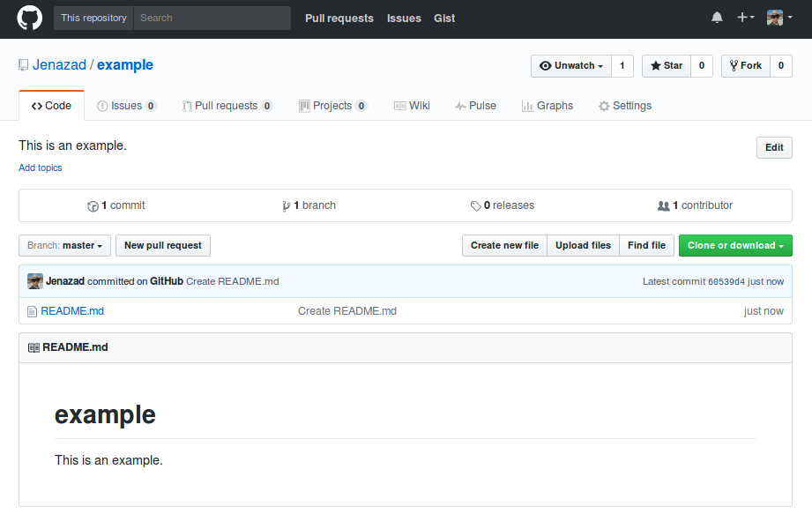812x529 pixels.
Task: Open the notifications bell icon
Action: [717, 19]
